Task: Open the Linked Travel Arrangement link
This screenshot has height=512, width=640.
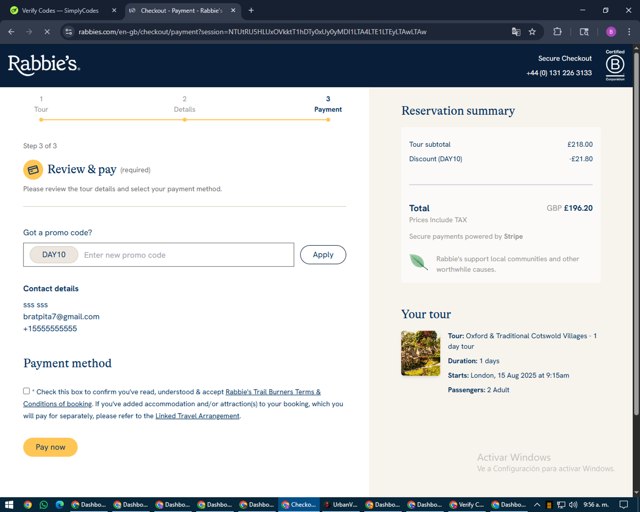Action: (x=197, y=416)
